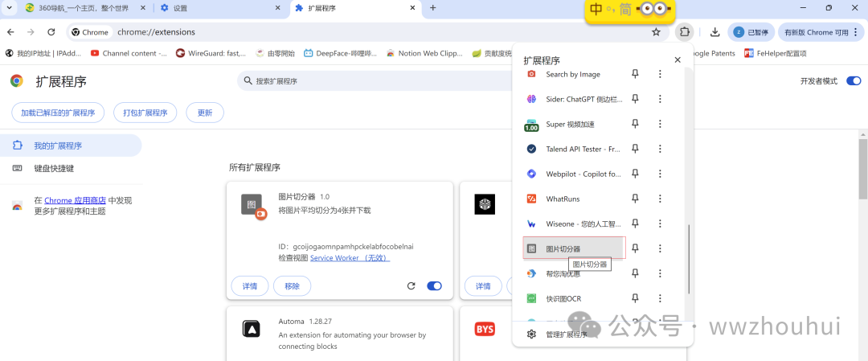Switch to the 设置 tab

(x=222, y=8)
